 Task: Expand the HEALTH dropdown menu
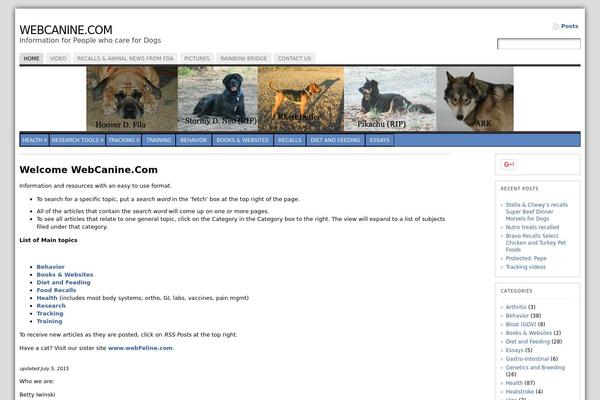(34, 140)
